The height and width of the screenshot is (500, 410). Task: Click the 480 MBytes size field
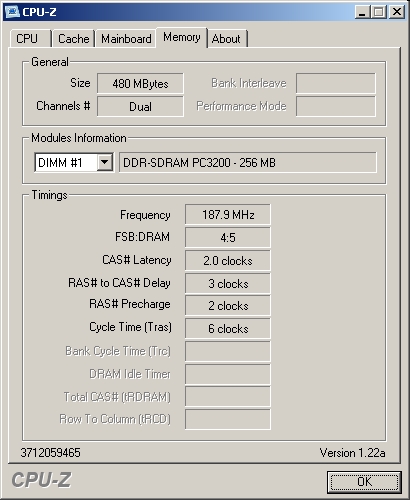[x=140, y=83]
